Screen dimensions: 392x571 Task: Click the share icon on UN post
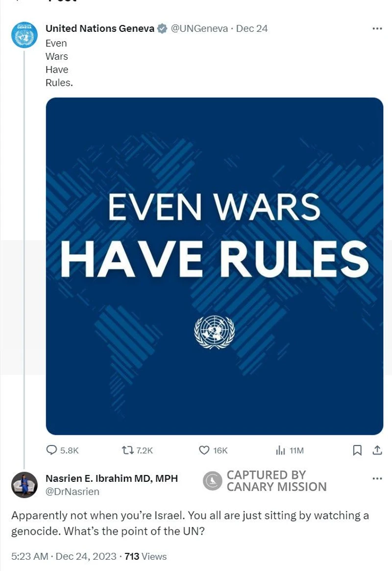pyautogui.click(x=377, y=450)
